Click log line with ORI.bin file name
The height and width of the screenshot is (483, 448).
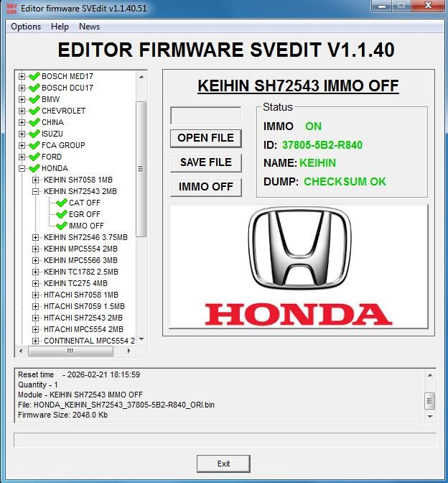[x=116, y=405]
